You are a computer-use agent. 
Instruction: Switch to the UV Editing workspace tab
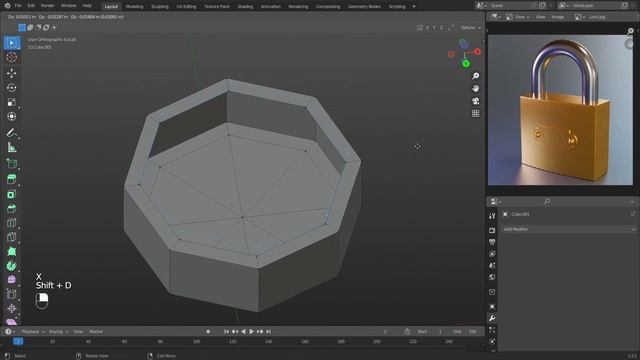[x=186, y=7]
